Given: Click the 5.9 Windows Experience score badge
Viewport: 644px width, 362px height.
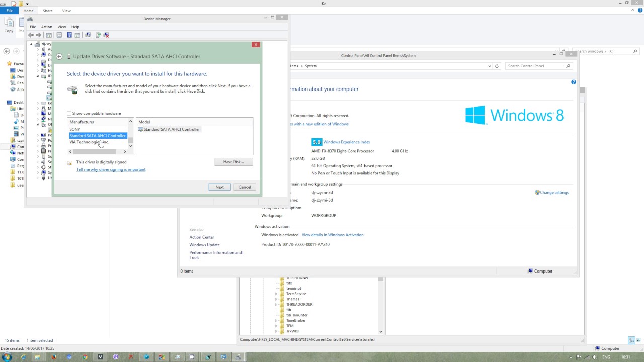Looking at the screenshot, I should 316,142.
